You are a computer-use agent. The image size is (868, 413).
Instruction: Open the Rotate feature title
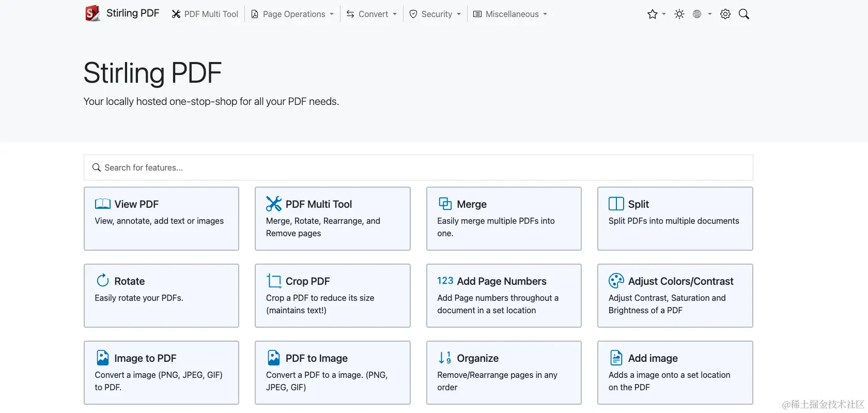coord(130,281)
